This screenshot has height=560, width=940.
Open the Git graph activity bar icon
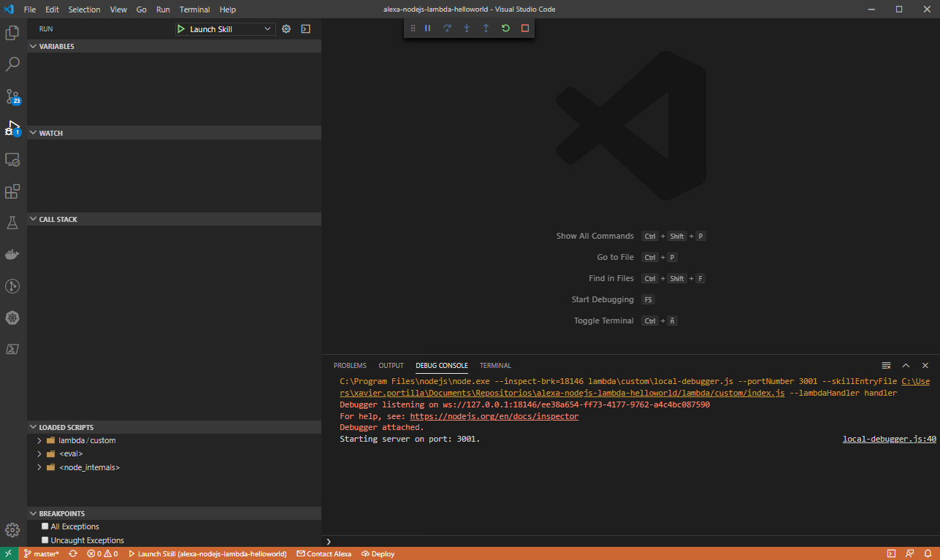click(x=12, y=285)
